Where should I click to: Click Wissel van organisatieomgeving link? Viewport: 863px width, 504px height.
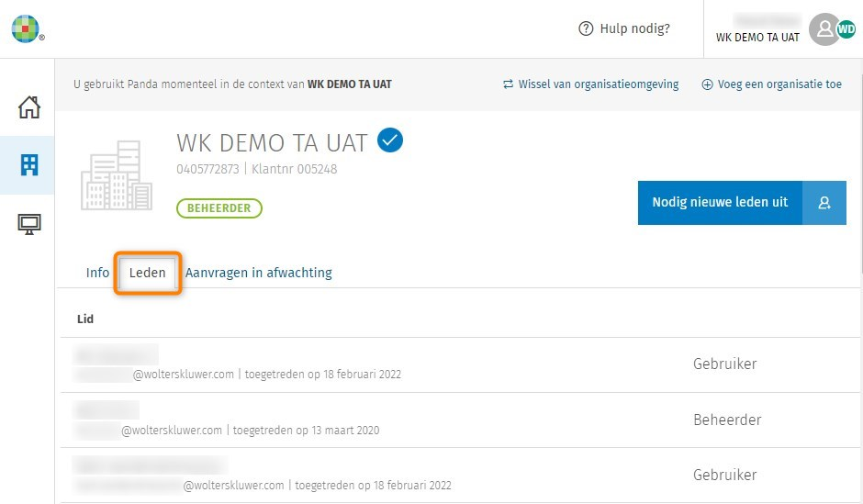[590, 84]
